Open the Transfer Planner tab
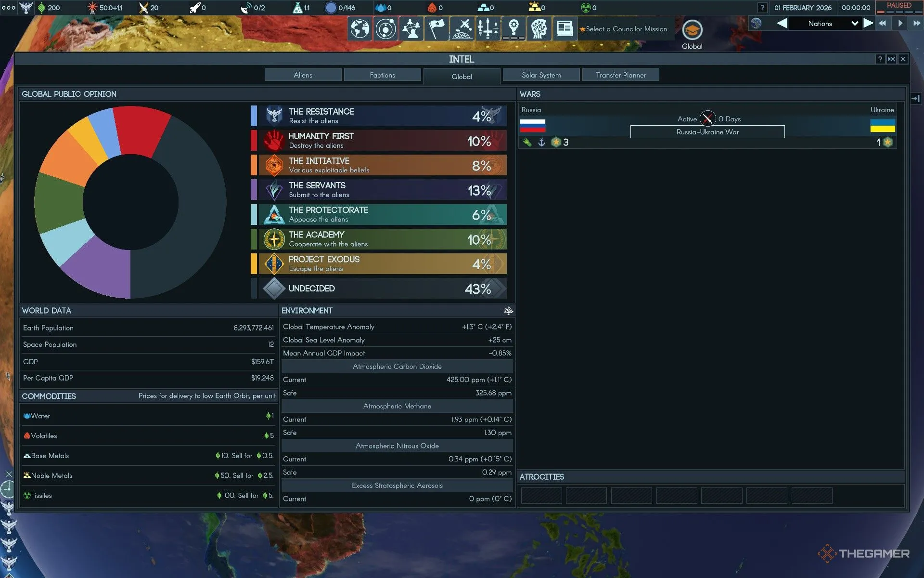The image size is (924, 578). point(620,75)
